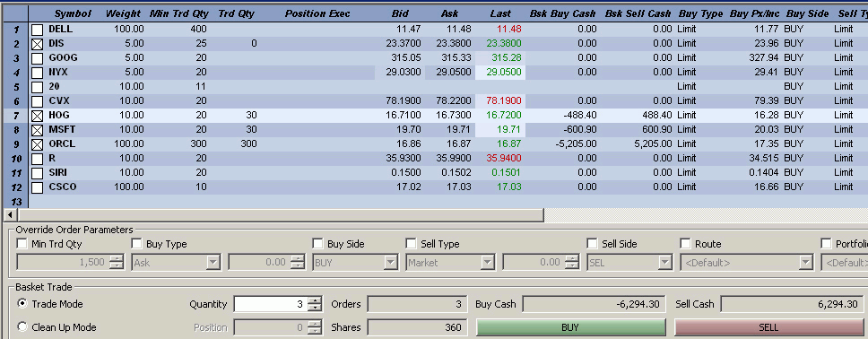Enable the Route override checkbox
868x339 pixels.
pyautogui.click(x=685, y=244)
